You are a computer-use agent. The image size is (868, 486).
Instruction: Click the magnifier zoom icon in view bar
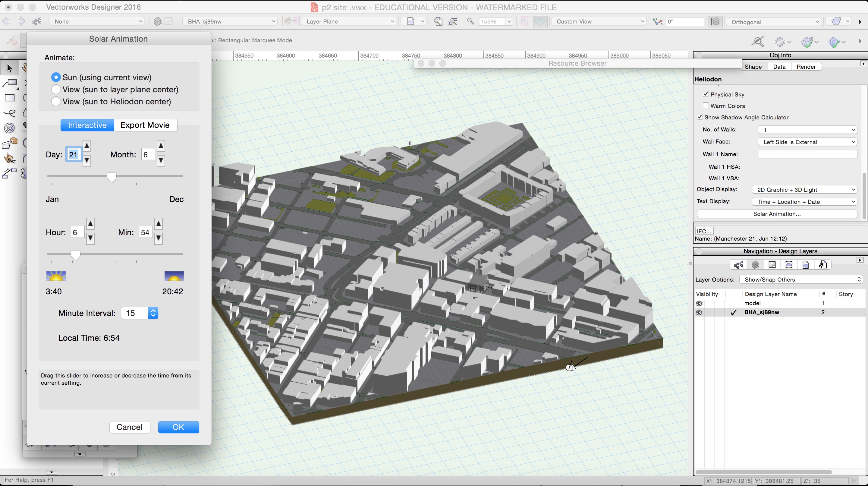coord(470,21)
